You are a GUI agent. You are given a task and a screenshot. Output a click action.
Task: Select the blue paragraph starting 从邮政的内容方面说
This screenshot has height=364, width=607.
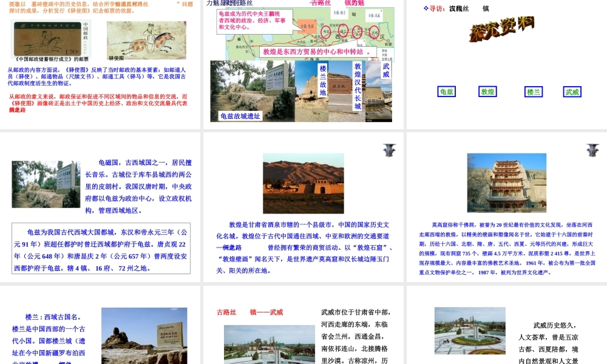click(97, 76)
